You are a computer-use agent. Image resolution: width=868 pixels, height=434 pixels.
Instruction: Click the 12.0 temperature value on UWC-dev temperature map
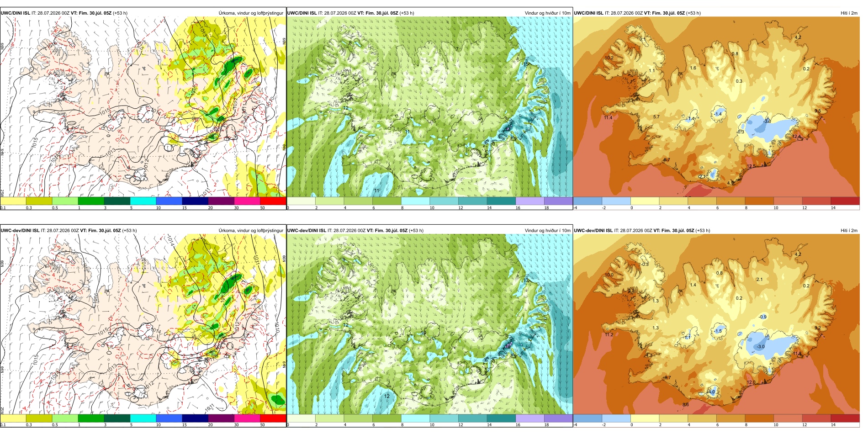751,382
